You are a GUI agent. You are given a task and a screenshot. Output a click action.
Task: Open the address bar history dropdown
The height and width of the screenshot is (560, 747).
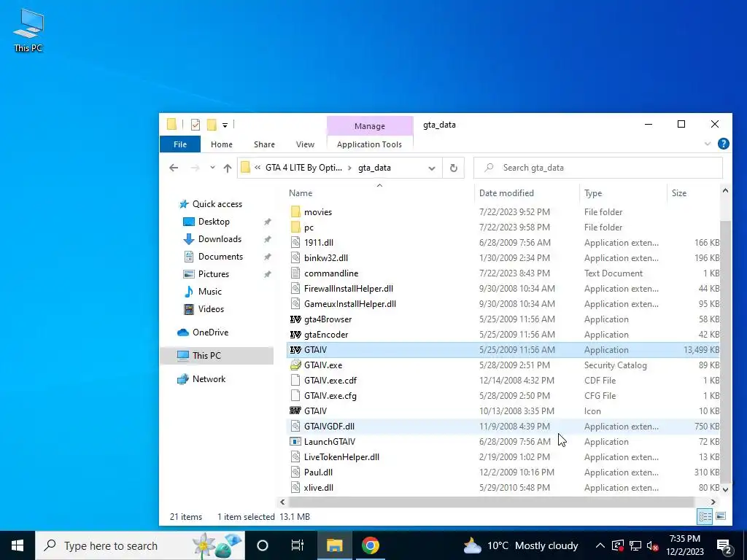(432, 168)
